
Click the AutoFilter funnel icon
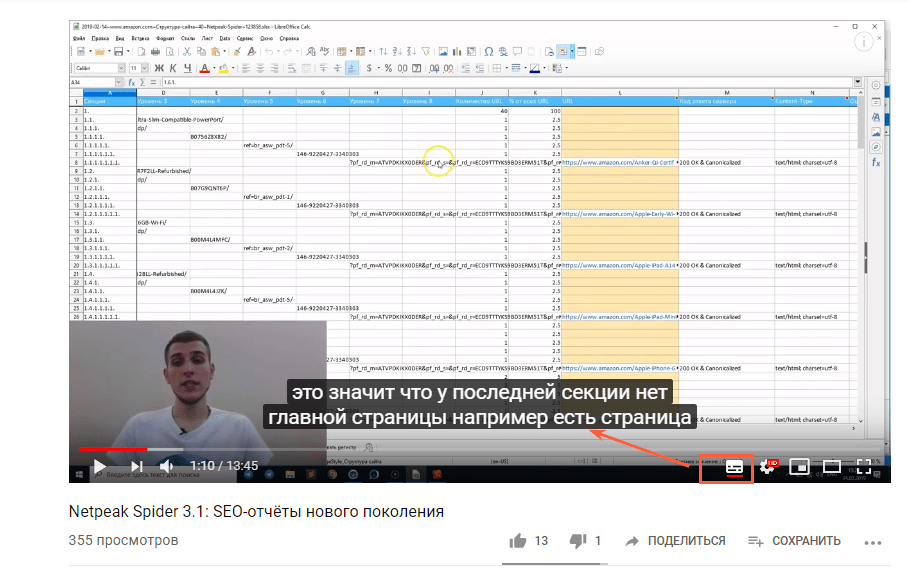(x=426, y=52)
